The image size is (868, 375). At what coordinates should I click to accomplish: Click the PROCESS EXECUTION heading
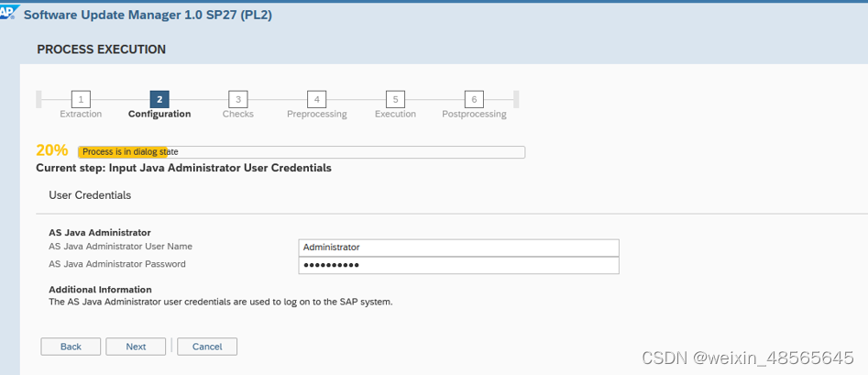(x=102, y=50)
